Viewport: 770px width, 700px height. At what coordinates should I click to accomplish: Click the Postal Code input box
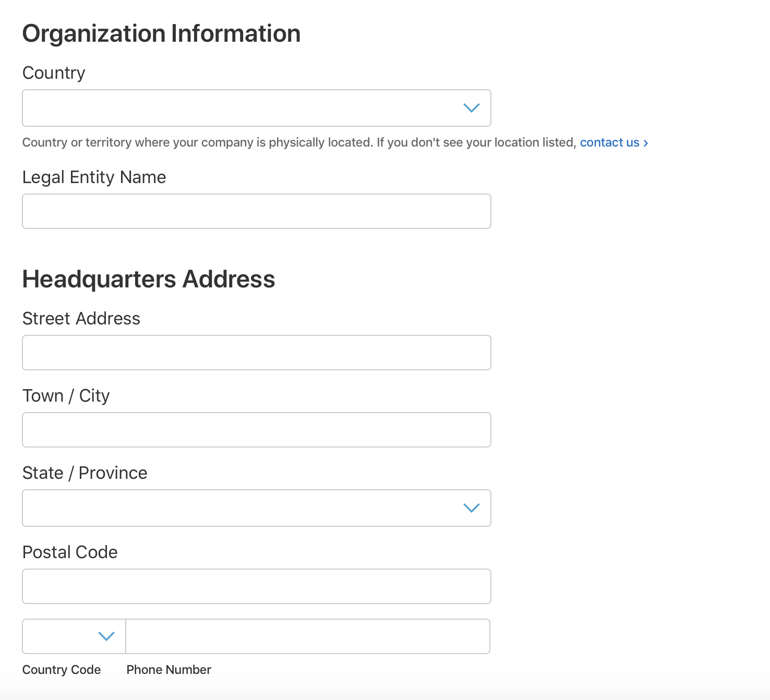pos(257,586)
